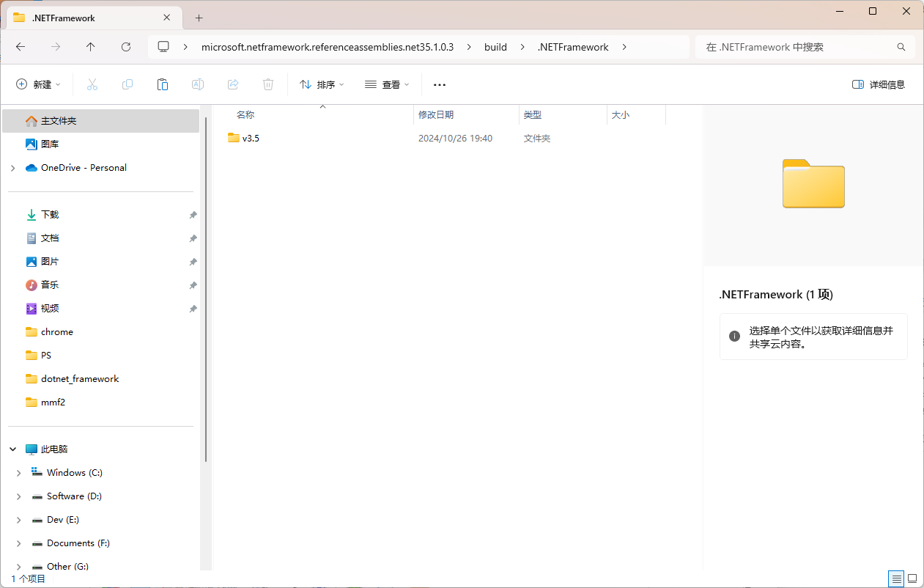The width and height of the screenshot is (924, 588).
Task: Unpin 图片 via its pin icon
Action: pyautogui.click(x=193, y=262)
